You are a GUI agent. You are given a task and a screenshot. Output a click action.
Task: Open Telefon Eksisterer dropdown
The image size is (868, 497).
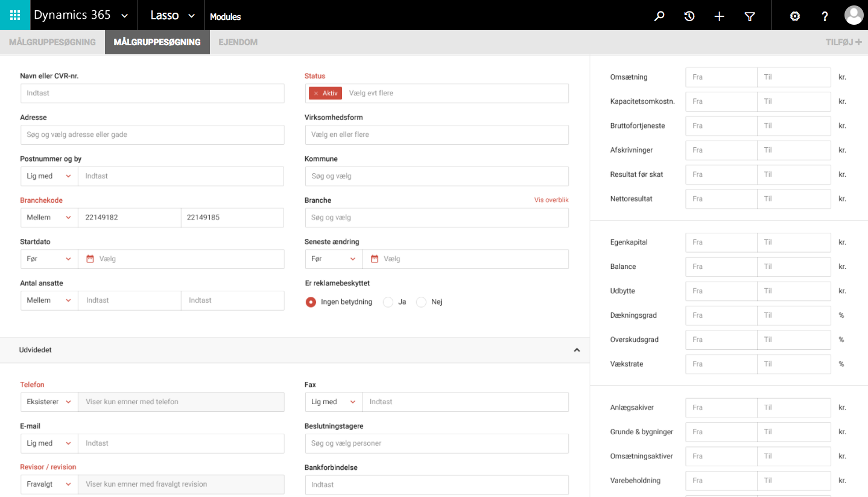[x=49, y=402]
